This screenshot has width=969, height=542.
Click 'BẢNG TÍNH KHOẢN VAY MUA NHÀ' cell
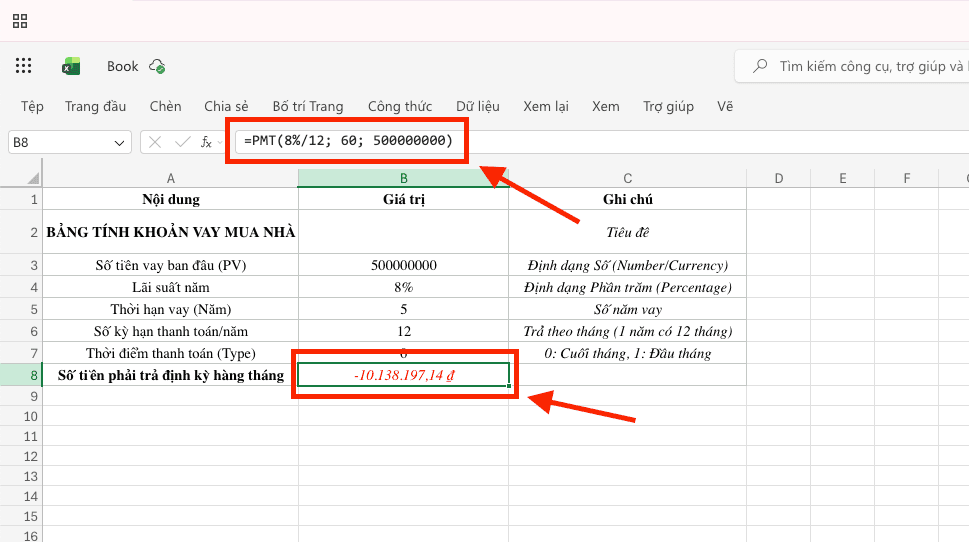[171, 232]
